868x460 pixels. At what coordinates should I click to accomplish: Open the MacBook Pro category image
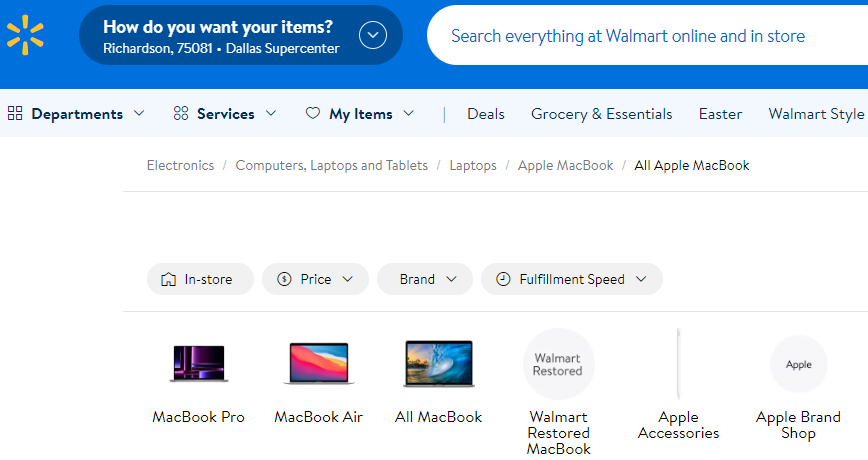click(x=198, y=364)
